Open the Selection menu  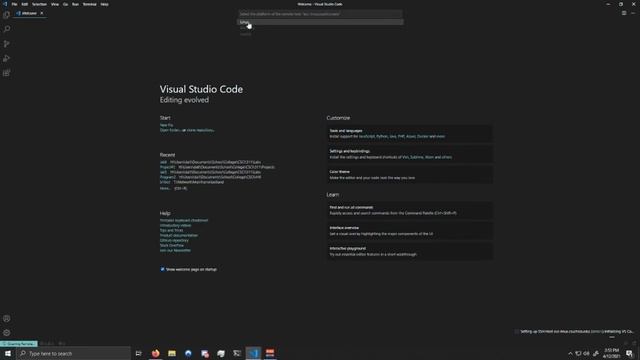coord(39,4)
